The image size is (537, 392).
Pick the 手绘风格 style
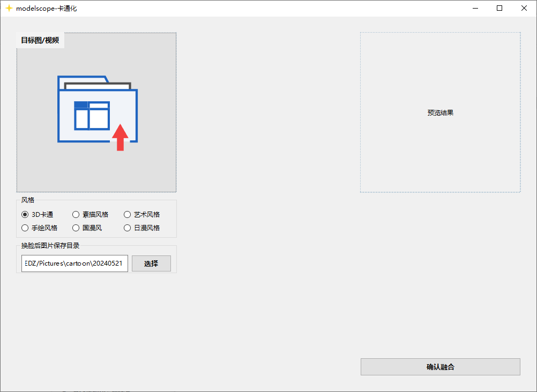(39, 228)
